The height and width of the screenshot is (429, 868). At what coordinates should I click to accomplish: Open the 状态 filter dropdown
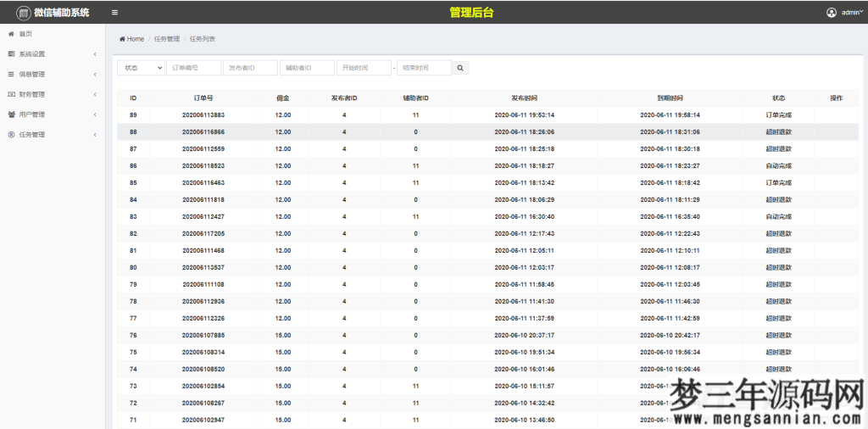point(141,68)
